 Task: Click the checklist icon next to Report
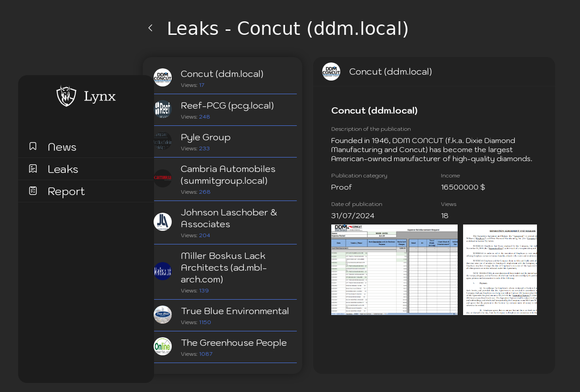click(x=33, y=191)
